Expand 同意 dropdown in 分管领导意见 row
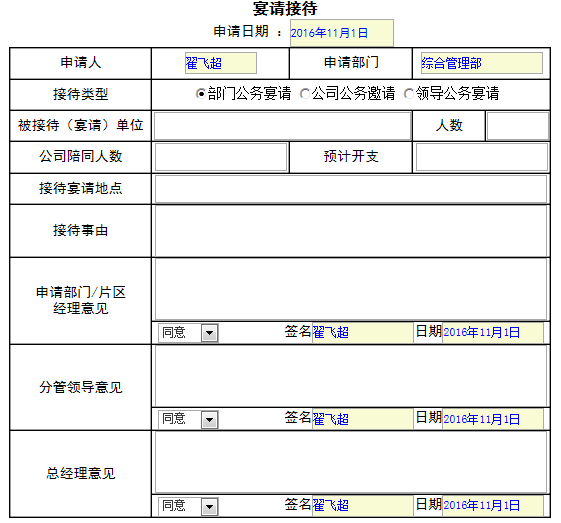Viewport: 561px width, 523px height. (x=189, y=419)
